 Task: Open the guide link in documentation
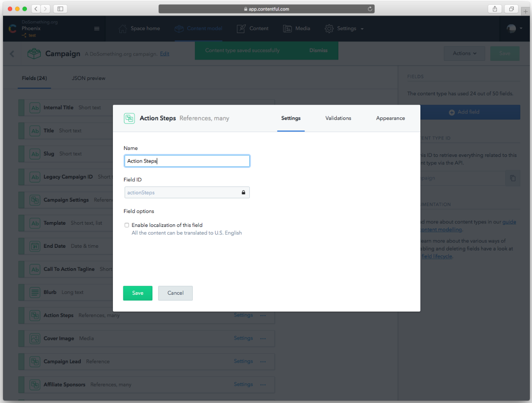coord(509,222)
